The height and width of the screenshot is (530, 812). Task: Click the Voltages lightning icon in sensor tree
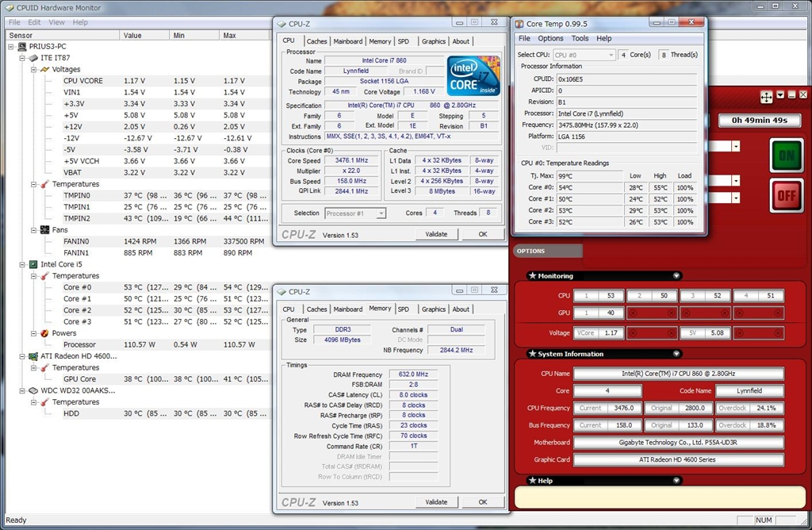[44, 70]
